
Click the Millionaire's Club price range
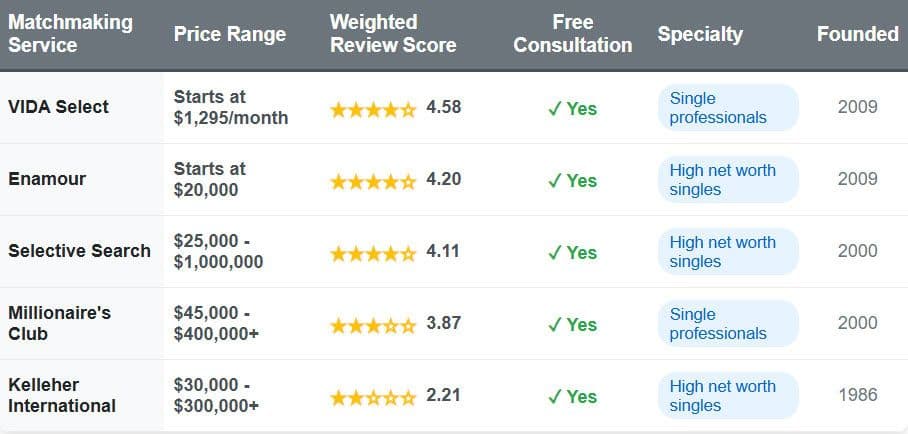tap(216, 323)
